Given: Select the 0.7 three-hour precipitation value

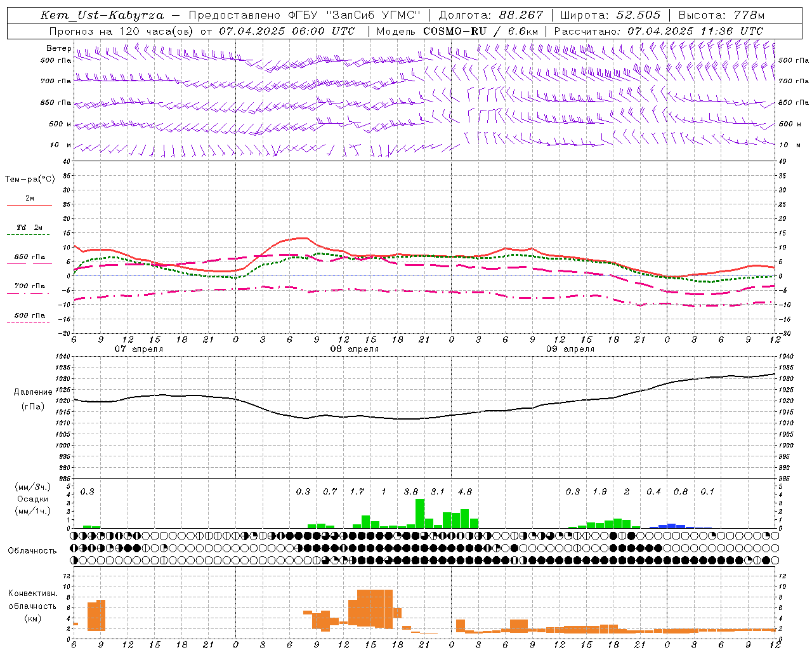Looking at the screenshot, I should [x=330, y=492].
